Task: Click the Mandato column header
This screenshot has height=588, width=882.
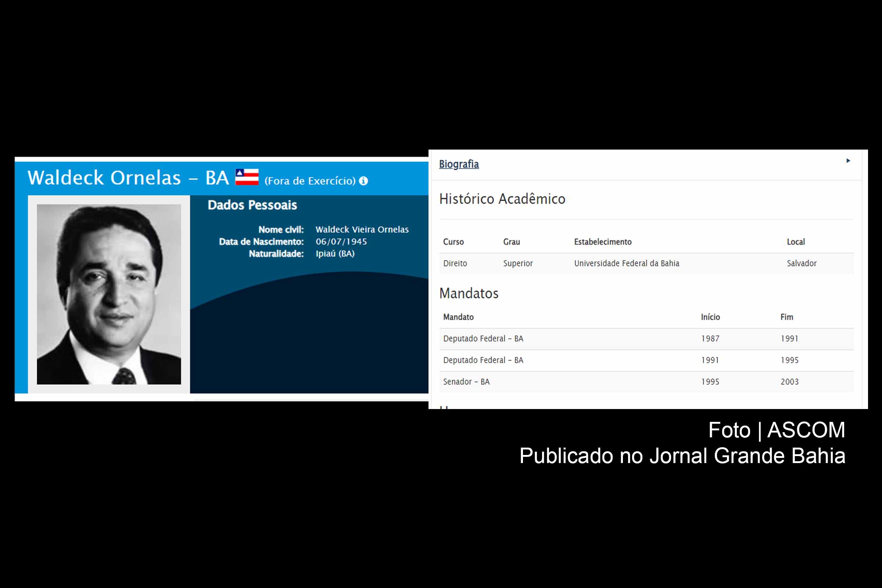Action: point(458,317)
